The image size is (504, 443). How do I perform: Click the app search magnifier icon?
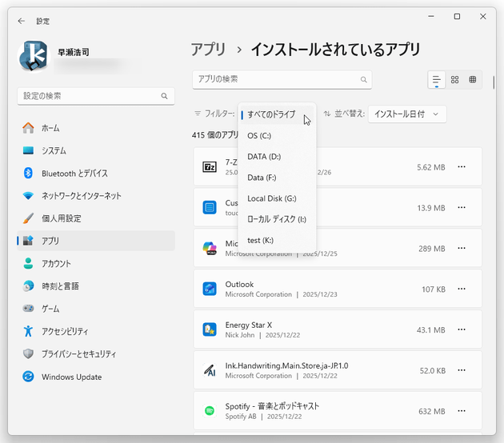(x=363, y=79)
